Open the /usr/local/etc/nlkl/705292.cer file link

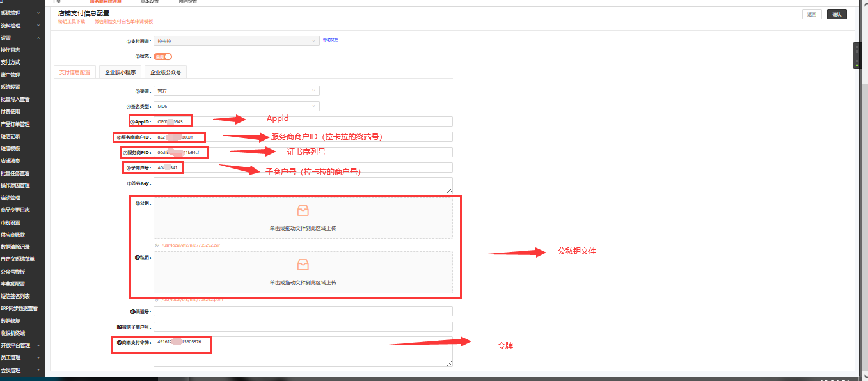tap(191, 245)
